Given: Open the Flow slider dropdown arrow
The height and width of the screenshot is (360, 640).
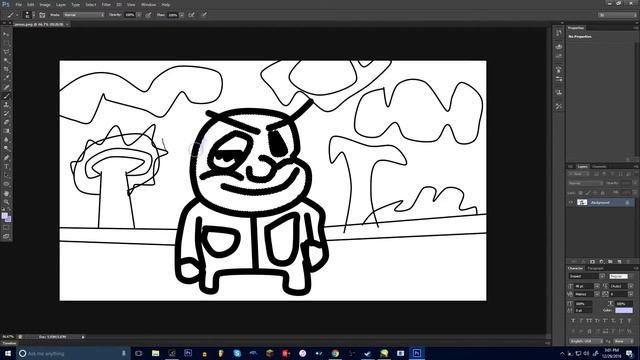Looking at the screenshot, I should tap(182, 15).
